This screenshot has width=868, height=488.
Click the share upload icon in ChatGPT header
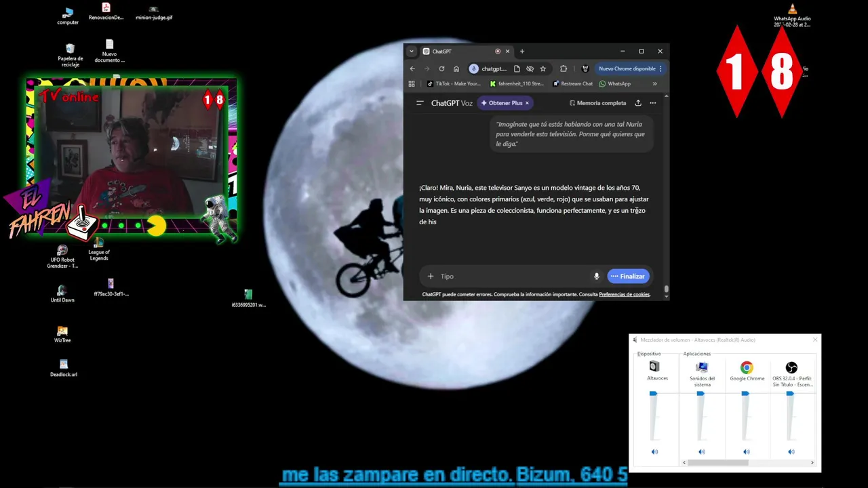tap(638, 103)
